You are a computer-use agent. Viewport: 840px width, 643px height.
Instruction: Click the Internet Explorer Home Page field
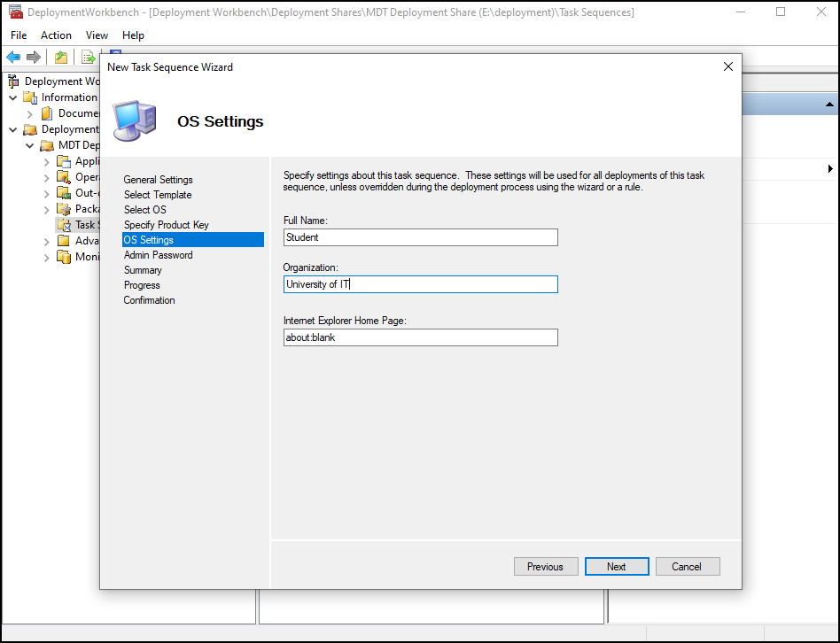click(421, 337)
